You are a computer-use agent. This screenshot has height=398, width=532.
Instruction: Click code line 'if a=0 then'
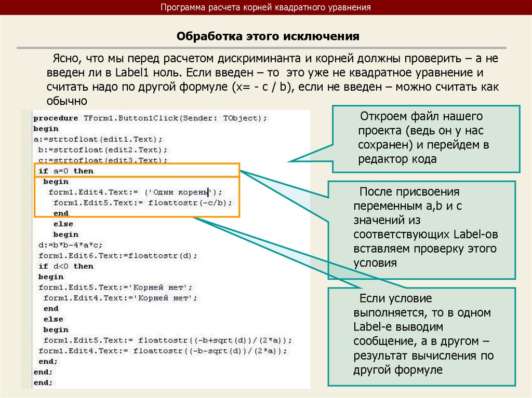click(x=66, y=171)
